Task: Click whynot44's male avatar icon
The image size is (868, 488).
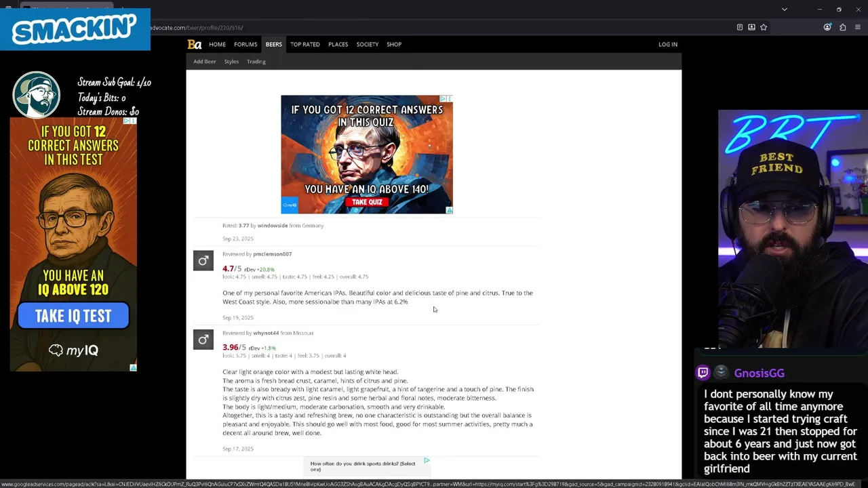Action: 203,340
